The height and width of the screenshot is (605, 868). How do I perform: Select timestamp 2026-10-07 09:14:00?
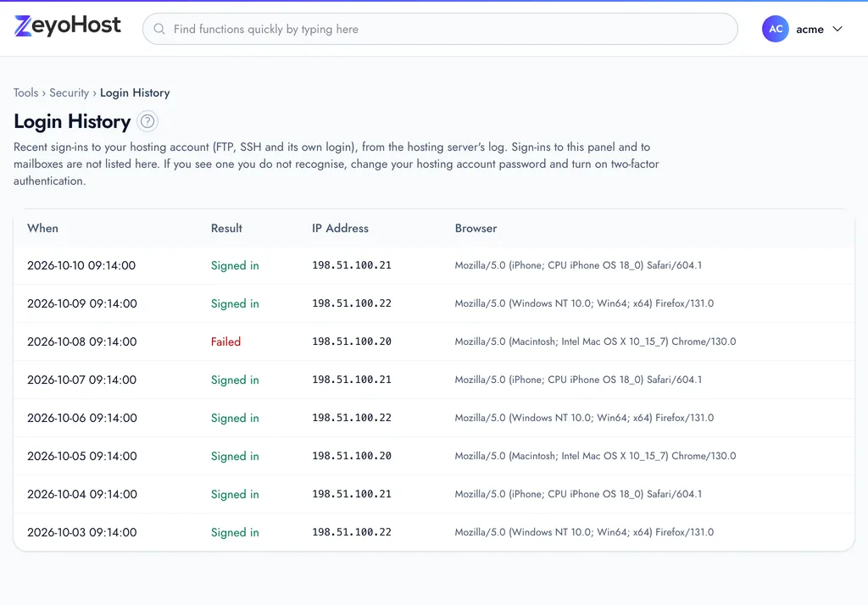click(82, 380)
